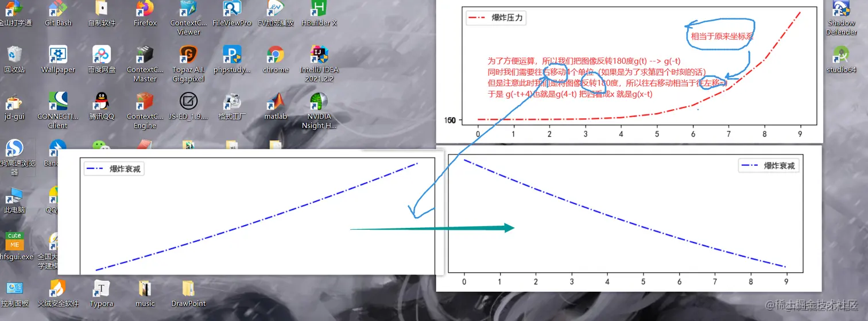Select the EV加密播放 shortcut
The height and width of the screenshot is (321, 868).
[276, 14]
